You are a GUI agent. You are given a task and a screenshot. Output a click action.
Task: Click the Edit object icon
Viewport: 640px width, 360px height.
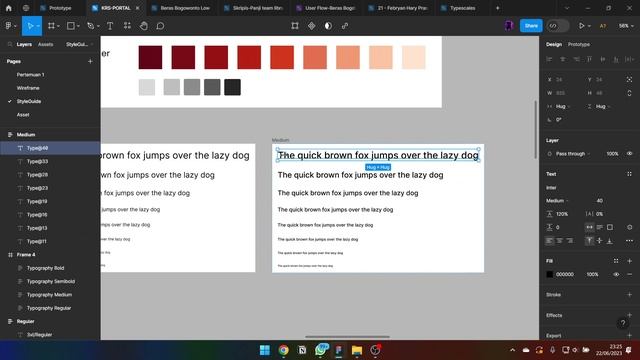click(x=295, y=26)
